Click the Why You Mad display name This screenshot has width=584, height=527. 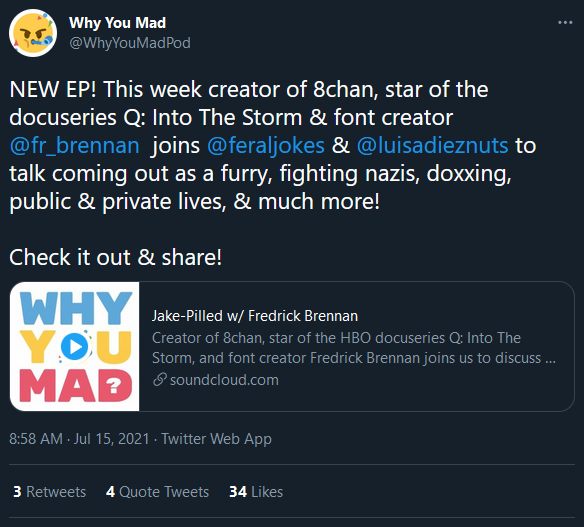[x=117, y=23]
